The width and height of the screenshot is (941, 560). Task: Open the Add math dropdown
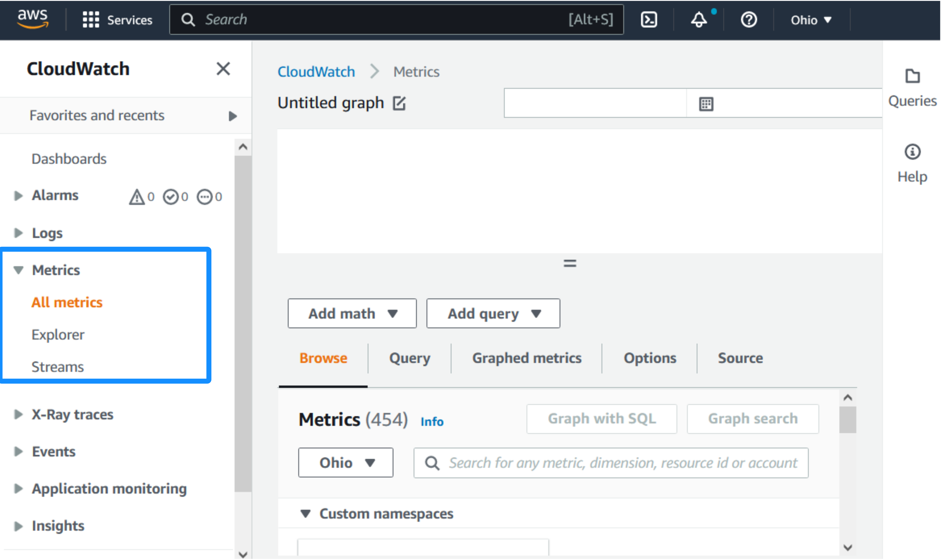[x=352, y=313]
